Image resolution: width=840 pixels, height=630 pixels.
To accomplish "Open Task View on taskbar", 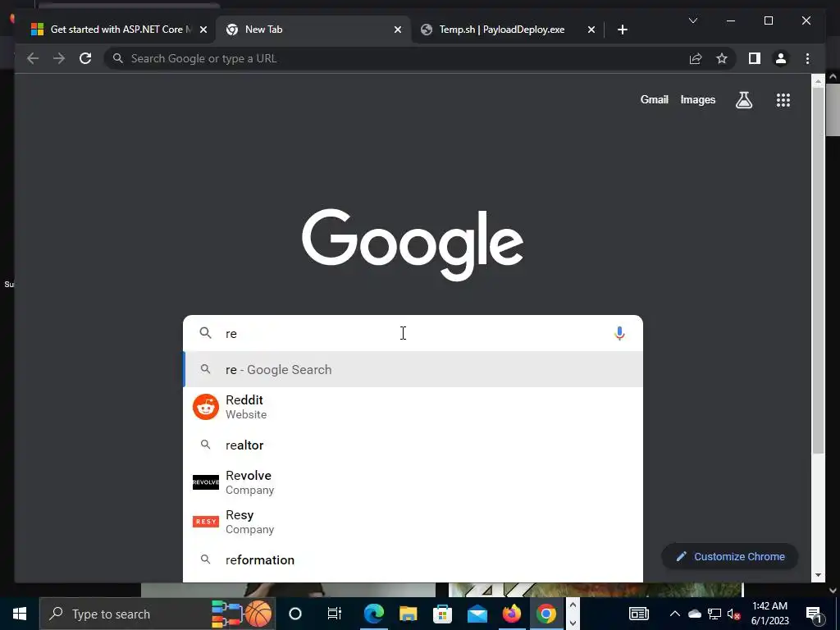I will [335, 614].
